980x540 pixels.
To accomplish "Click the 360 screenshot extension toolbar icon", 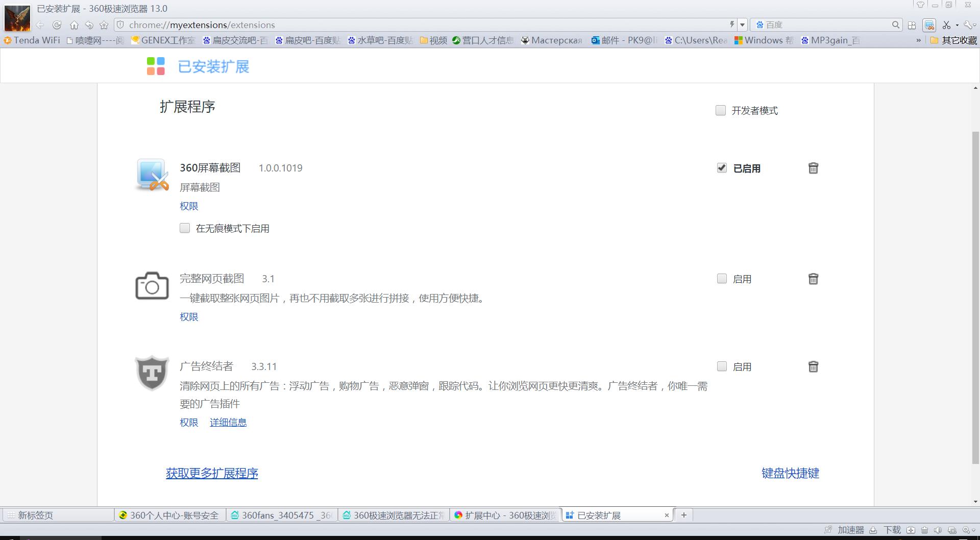I will pyautogui.click(x=929, y=25).
